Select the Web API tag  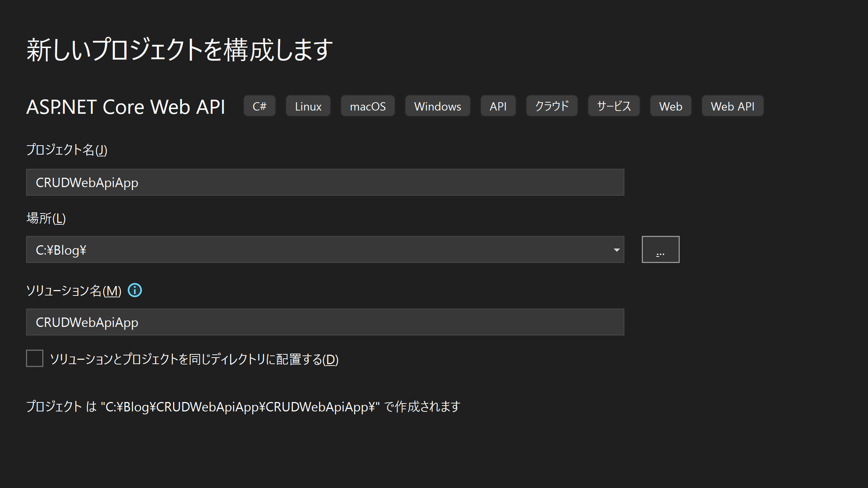pos(732,106)
